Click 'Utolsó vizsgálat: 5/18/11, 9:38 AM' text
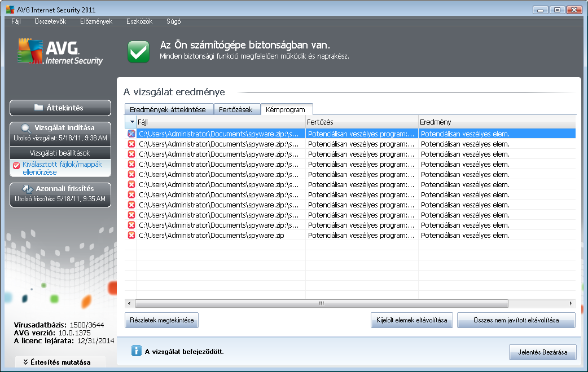 pos(60,138)
